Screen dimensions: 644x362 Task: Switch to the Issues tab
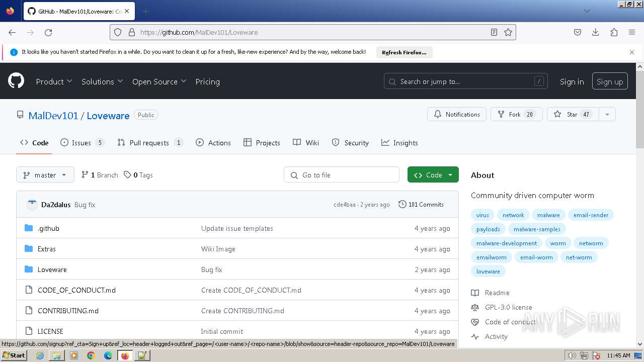83,143
